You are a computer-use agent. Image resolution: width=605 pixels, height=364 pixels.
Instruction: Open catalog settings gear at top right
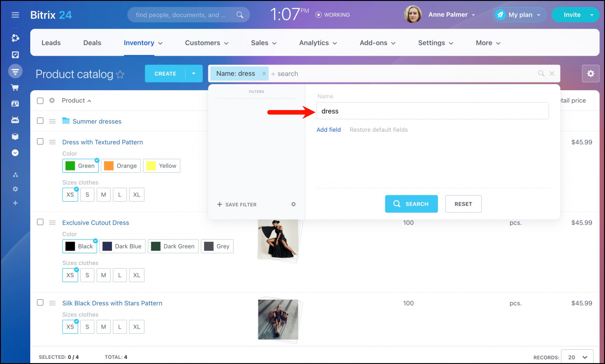point(590,74)
